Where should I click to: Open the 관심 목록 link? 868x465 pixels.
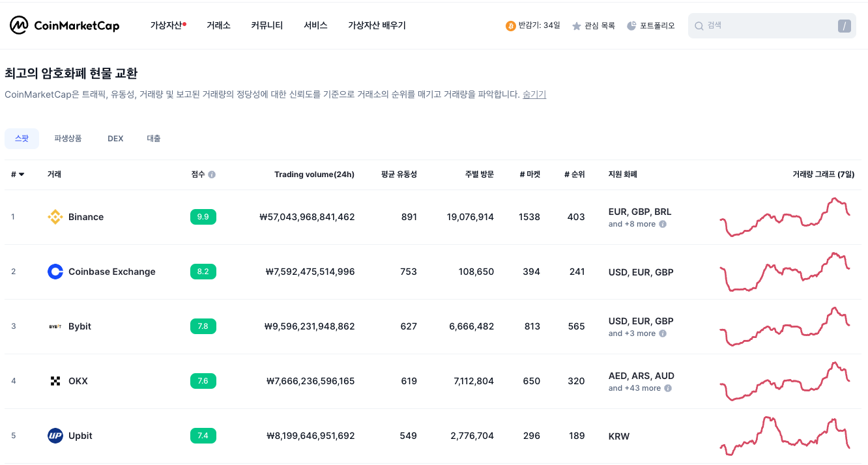[x=600, y=26]
